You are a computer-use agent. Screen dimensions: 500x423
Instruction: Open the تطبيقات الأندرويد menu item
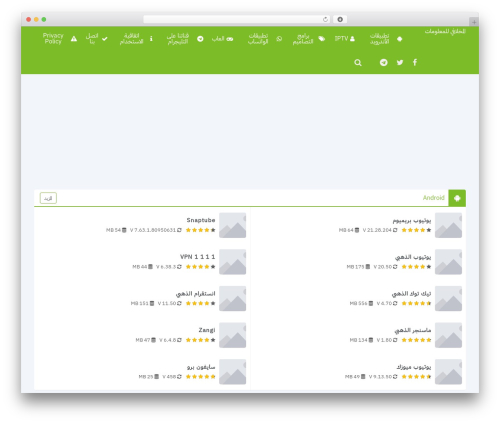click(x=379, y=39)
